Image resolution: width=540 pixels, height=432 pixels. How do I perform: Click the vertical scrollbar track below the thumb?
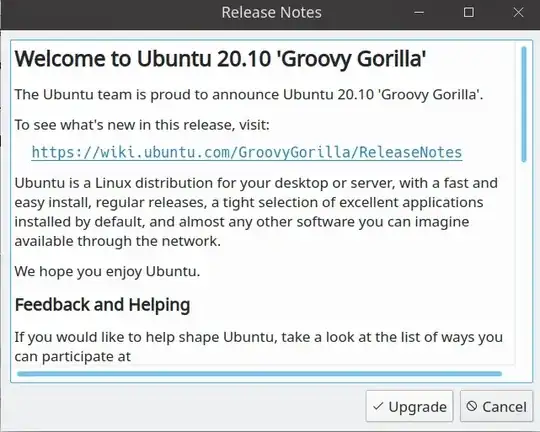click(x=524, y=262)
